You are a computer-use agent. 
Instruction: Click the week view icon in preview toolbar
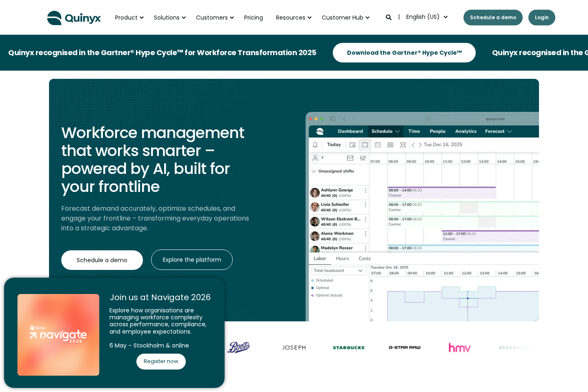tap(378, 145)
